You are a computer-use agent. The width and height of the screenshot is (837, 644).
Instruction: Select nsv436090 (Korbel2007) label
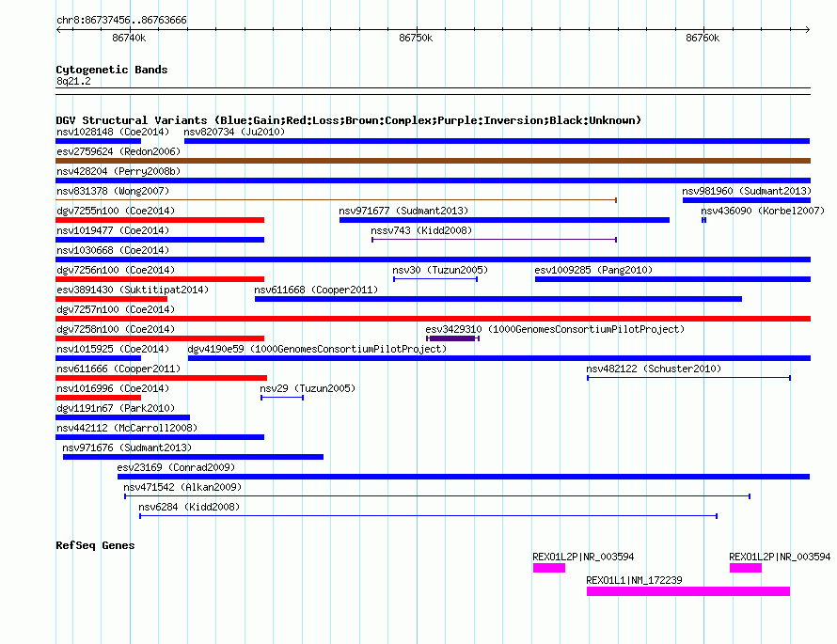click(x=763, y=211)
